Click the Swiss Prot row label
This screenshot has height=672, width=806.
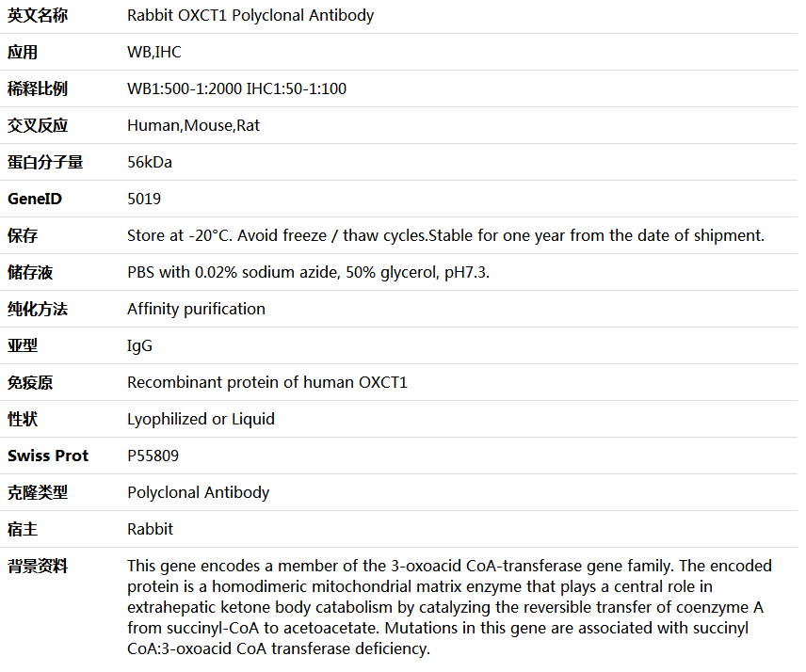pyautogui.click(x=48, y=456)
